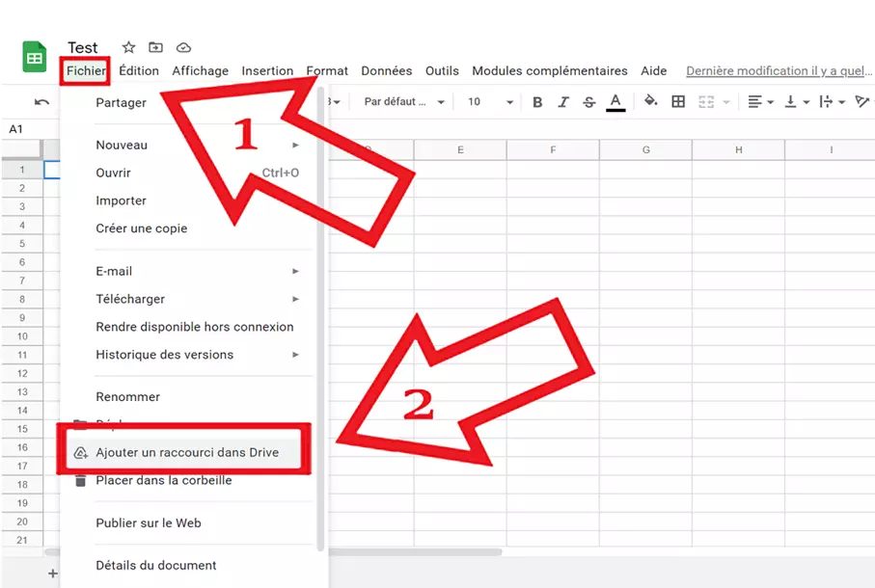Viewport: 875px width, 588px height.
Task: Open the font size 10 dropdown
Action: click(490, 101)
